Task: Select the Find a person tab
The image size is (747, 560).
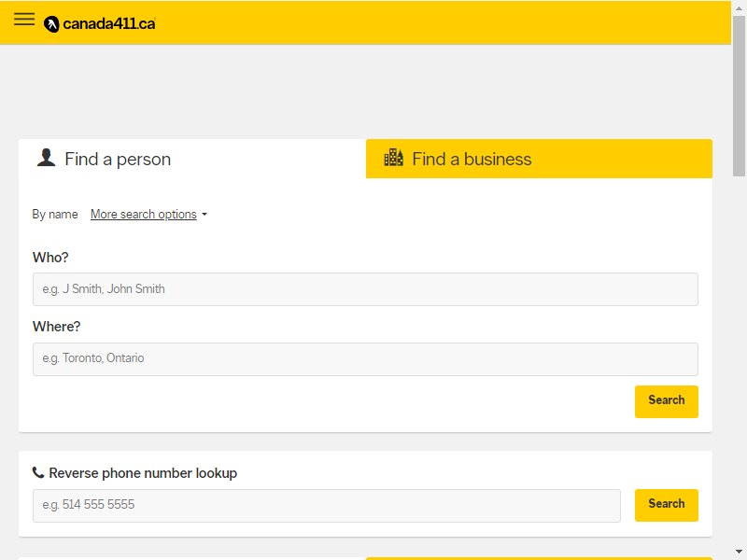Action: pos(192,159)
